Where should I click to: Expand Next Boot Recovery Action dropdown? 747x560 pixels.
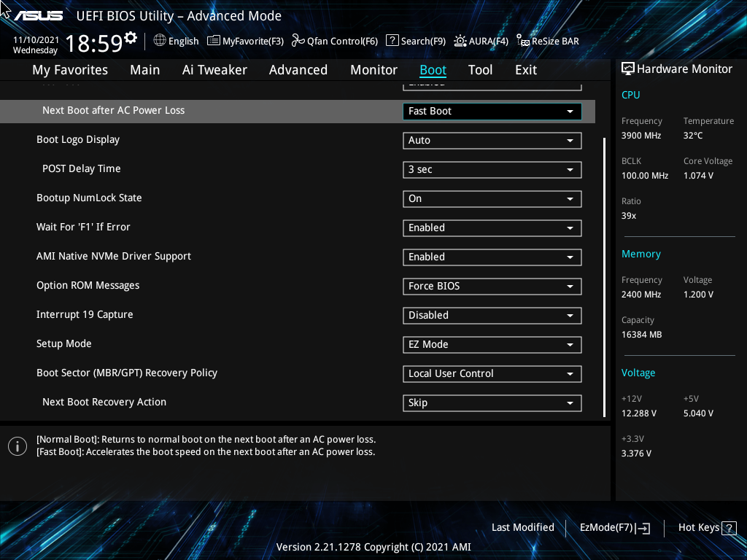492,402
